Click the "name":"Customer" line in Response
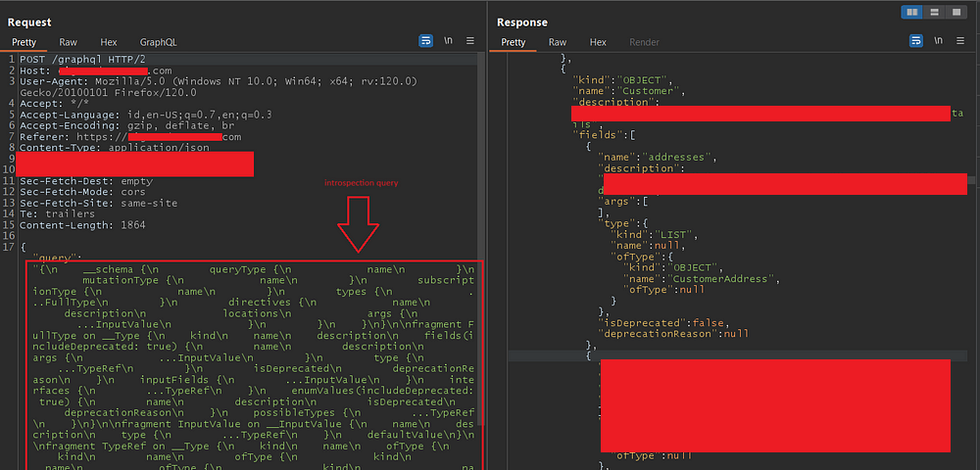This screenshot has height=470, width=980. click(x=629, y=92)
